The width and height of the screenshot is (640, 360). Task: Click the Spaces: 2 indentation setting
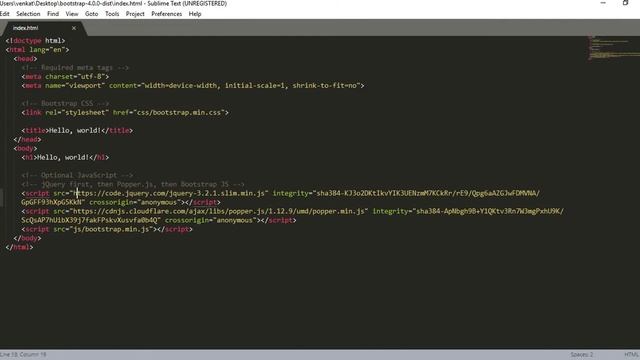coord(582,355)
